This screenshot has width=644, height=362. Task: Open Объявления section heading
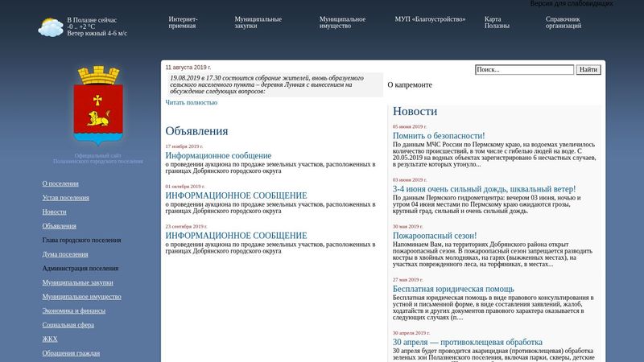pyautogui.click(x=196, y=131)
